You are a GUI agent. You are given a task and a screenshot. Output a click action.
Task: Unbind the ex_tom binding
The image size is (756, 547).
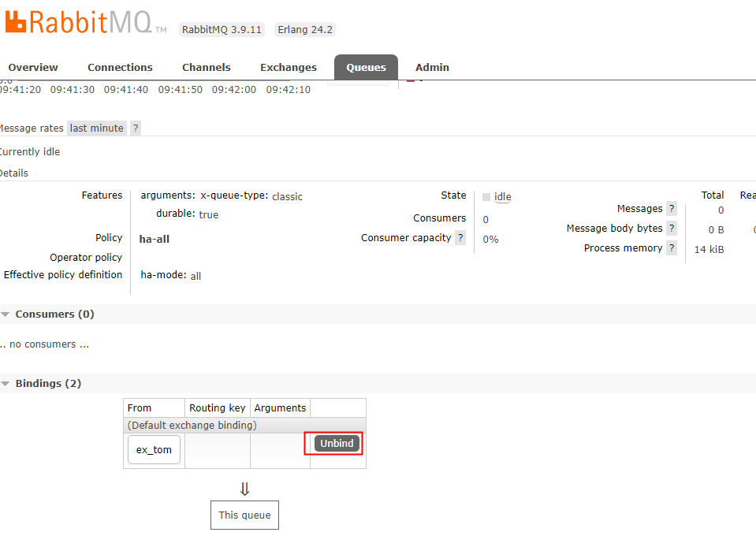point(337,444)
